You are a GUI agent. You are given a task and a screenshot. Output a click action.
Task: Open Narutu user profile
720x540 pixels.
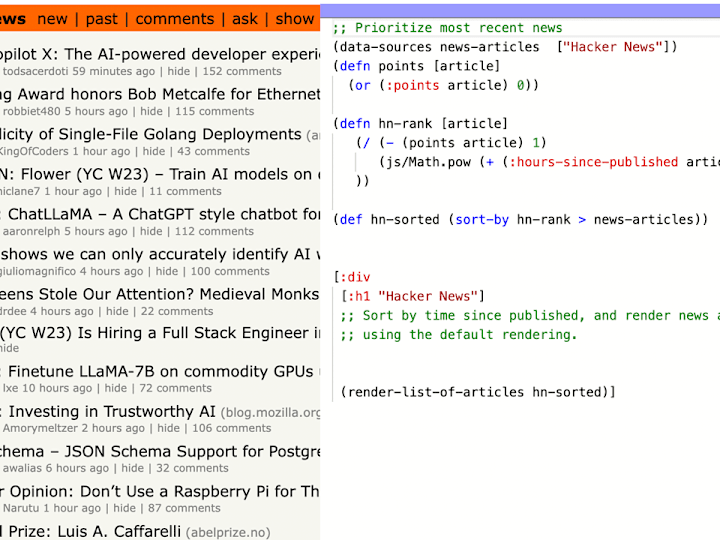click(x=21, y=508)
